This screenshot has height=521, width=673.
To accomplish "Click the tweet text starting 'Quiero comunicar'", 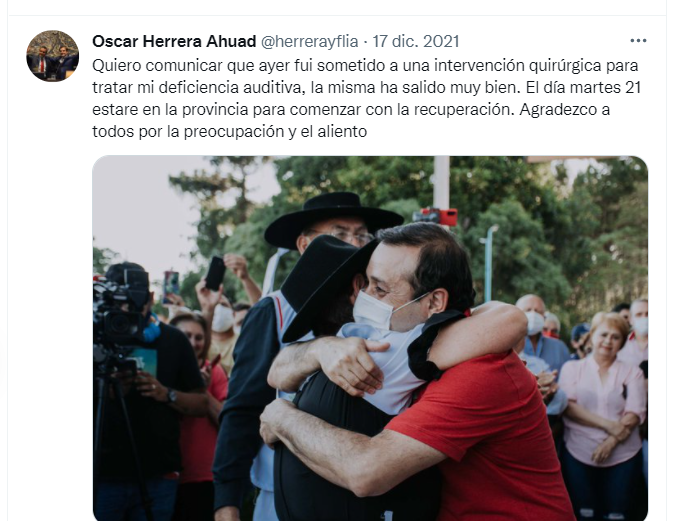I will tap(366, 98).
